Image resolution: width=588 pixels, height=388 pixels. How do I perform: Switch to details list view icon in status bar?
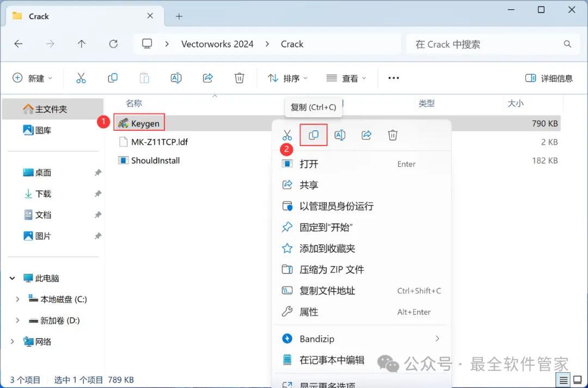click(x=563, y=380)
